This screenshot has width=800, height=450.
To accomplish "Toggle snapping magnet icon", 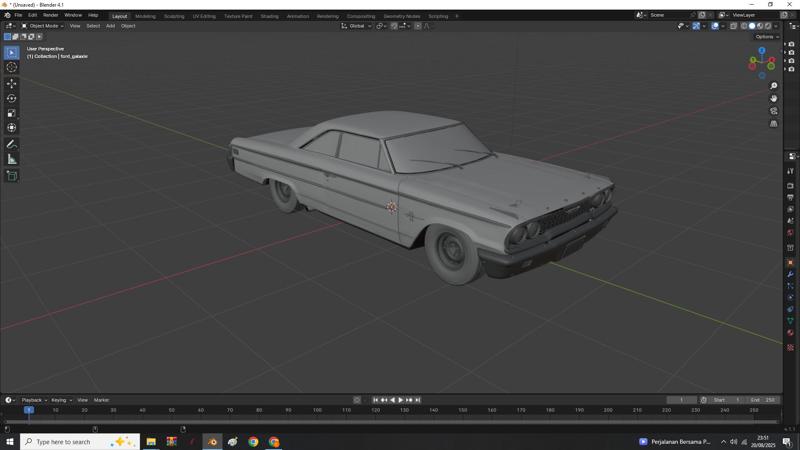I will pyautogui.click(x=394, y=26).
